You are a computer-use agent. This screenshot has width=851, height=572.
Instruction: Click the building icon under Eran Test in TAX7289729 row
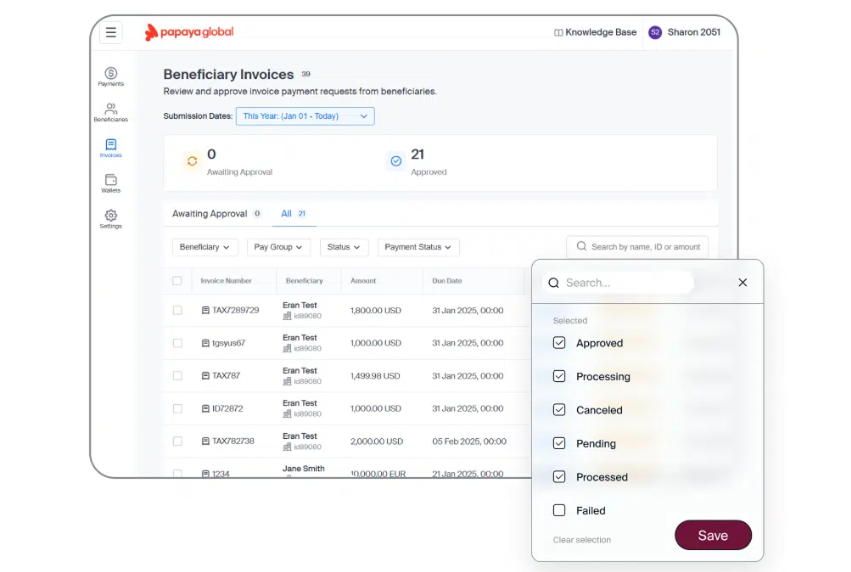(x=287, y=316)
